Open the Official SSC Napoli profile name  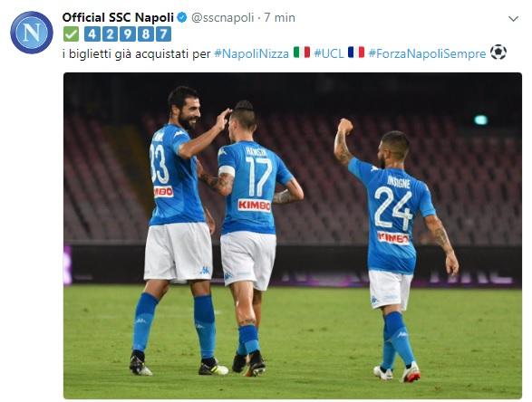coord(118,17)
